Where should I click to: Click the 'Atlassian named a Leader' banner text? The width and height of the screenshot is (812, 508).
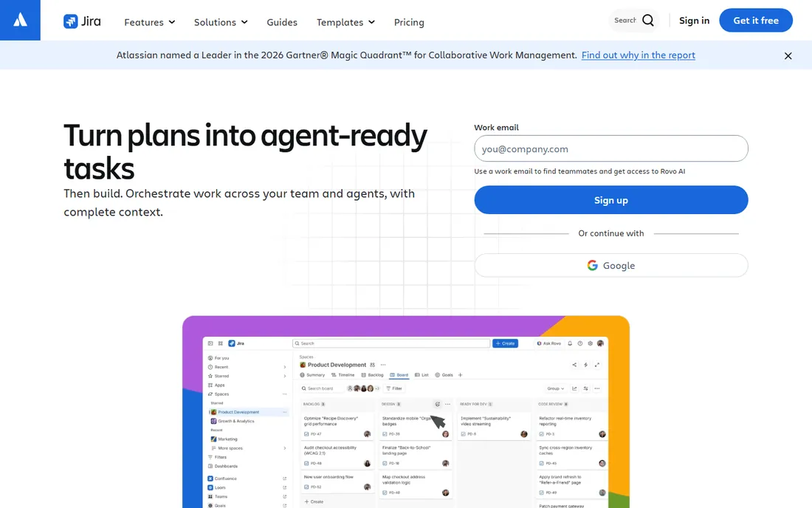[x=346, y=55]
